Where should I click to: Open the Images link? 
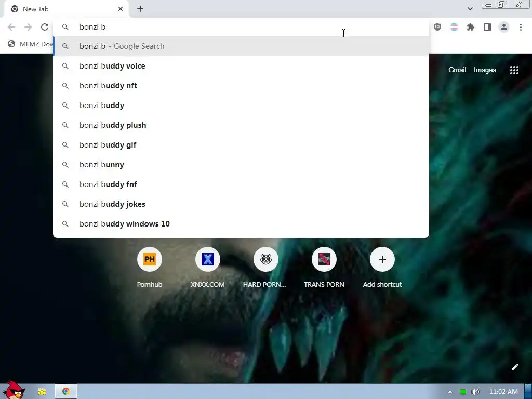click(x=485, y=70)
